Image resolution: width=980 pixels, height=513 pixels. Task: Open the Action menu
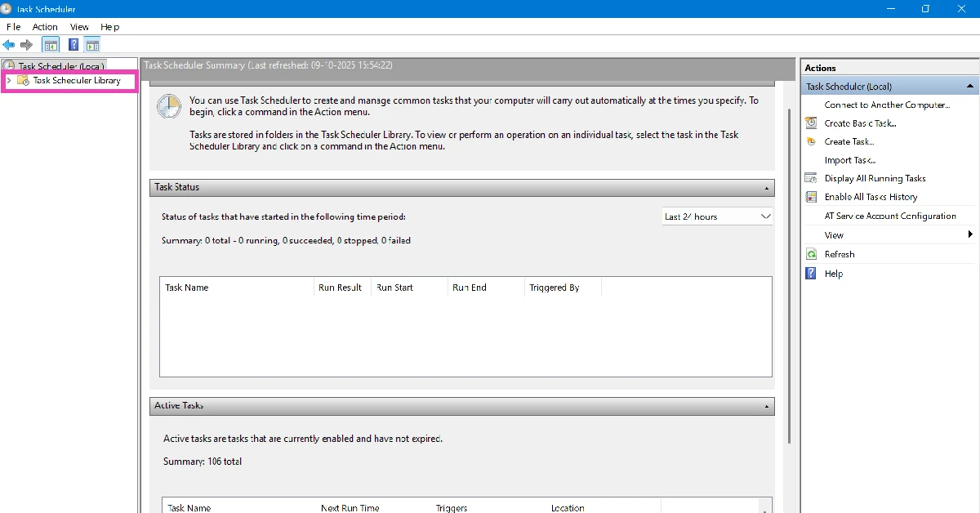pyautogui.click(x=45, y=27)
